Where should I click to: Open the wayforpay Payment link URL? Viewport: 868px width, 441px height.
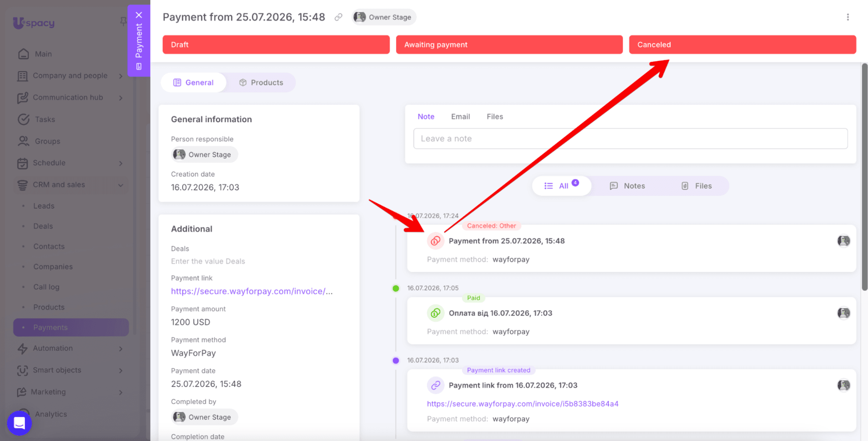pyautogui.click(x=252, y=291)
